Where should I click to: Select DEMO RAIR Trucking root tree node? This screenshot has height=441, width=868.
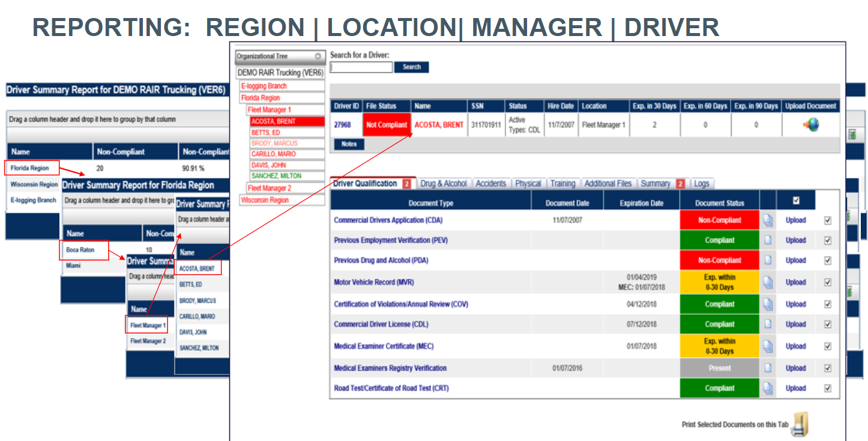pyautogui.click(x=280, y=73)
